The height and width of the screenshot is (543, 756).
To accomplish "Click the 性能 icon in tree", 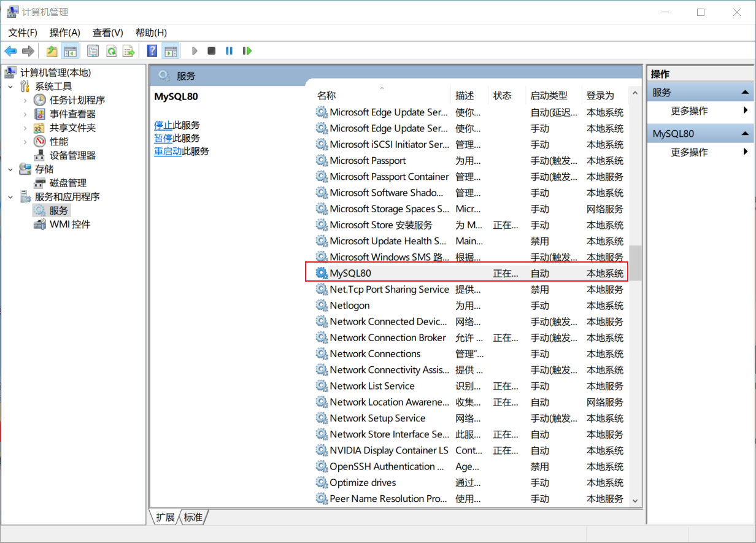I will click(39, 142).
